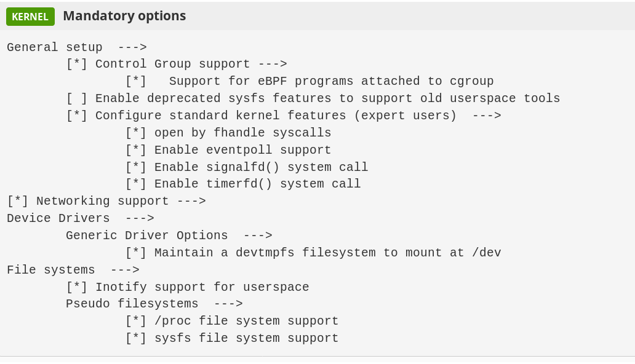Toggle Networking support checkbox

click(x=17, y=201)
